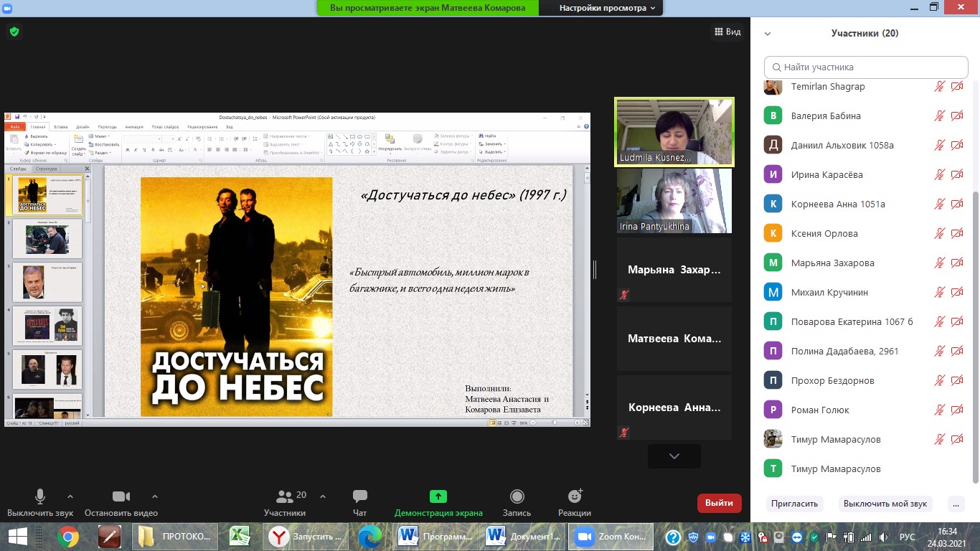Expand audio options arrow next to Выключить звук
Image resolution: width=980 pixels, height=551 pixels.
pyautogui.click(x=70, y=496)
